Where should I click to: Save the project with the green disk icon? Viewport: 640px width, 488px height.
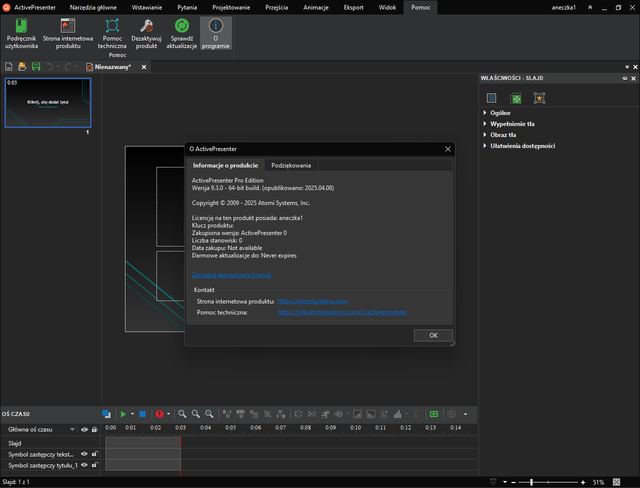36,67
